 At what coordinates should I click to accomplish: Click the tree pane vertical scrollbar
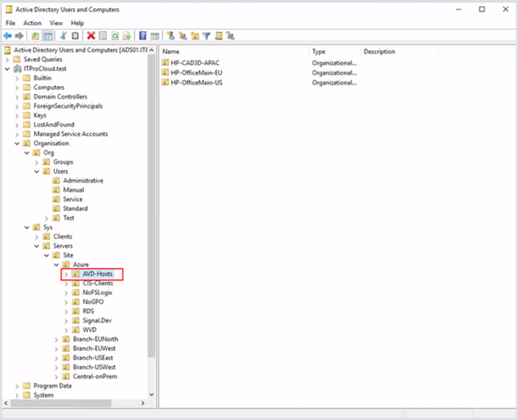point(152,206)
